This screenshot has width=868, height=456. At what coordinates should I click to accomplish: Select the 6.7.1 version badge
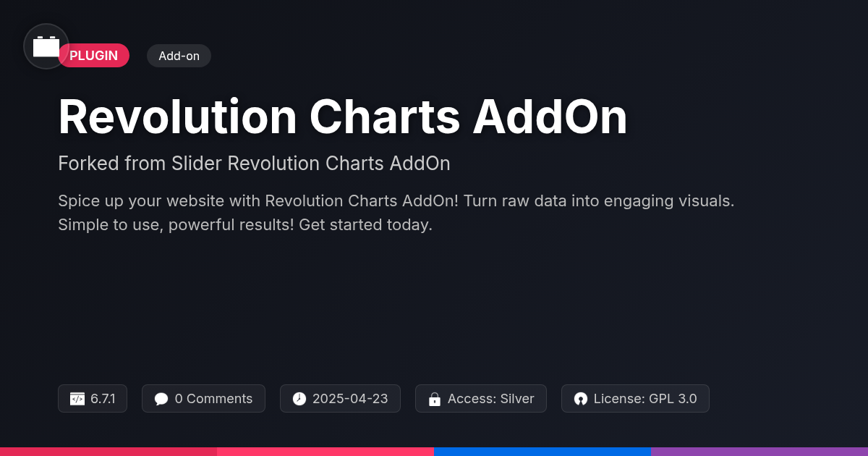tap(93, 399)
